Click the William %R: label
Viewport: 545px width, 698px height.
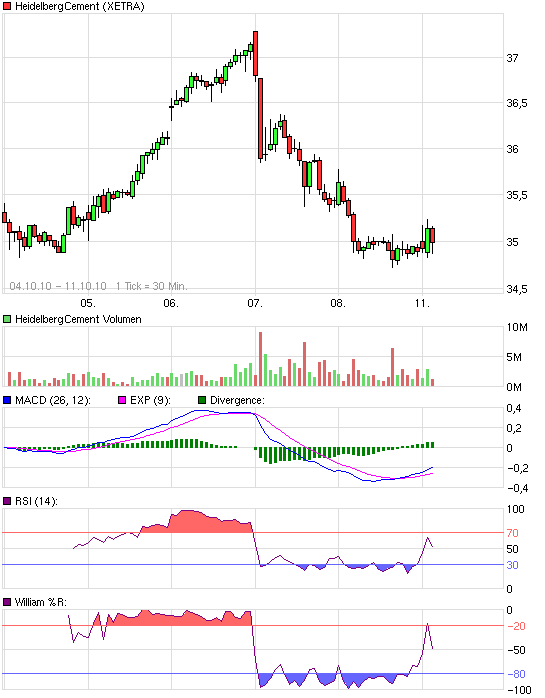point(41,602)
